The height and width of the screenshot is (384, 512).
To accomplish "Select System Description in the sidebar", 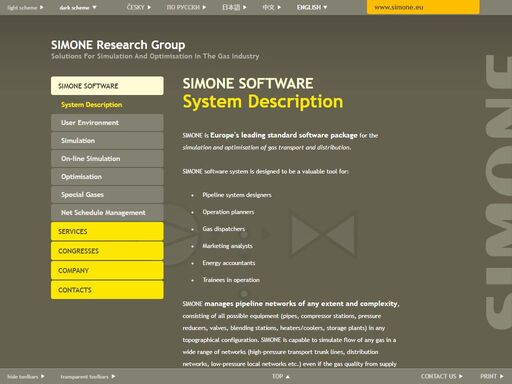I will point(92,105).
